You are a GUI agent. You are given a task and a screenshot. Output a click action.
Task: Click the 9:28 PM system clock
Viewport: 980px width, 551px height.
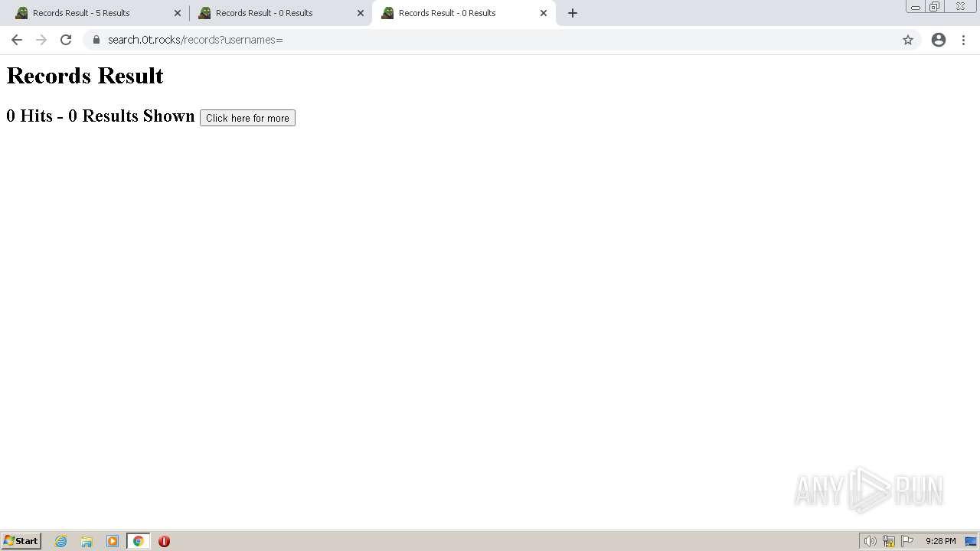(940, 541)
